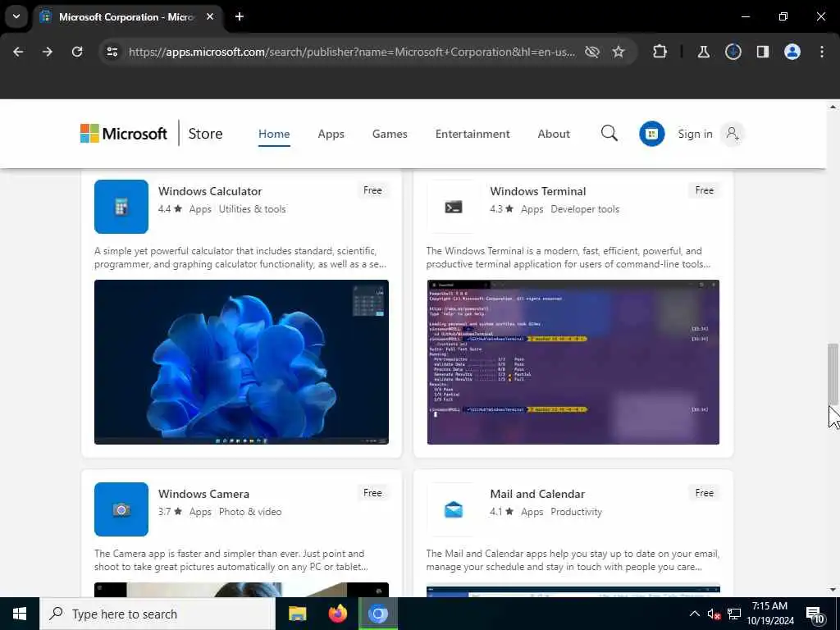The width and height of the screenshot is (840, 630).
Task: Click the Sign in link
Action: pyautogui.click(x=695, y=134)
